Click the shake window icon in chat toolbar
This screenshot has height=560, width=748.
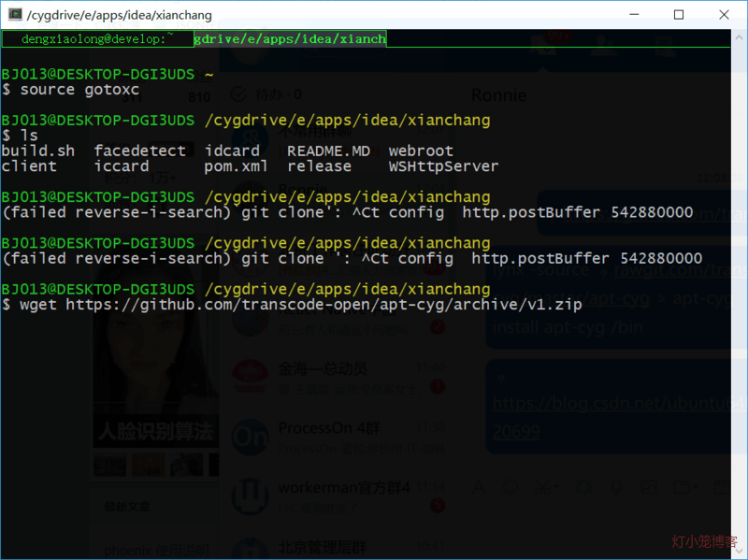coord(583,487)
